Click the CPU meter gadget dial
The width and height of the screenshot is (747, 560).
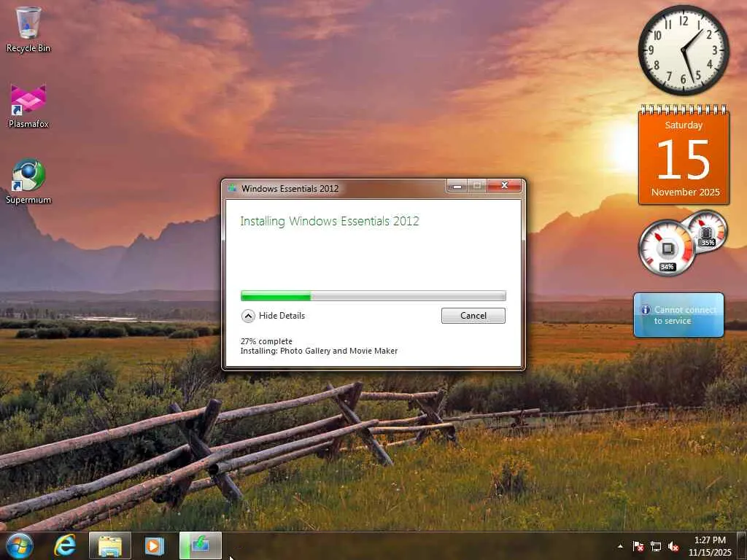[667, 248]
